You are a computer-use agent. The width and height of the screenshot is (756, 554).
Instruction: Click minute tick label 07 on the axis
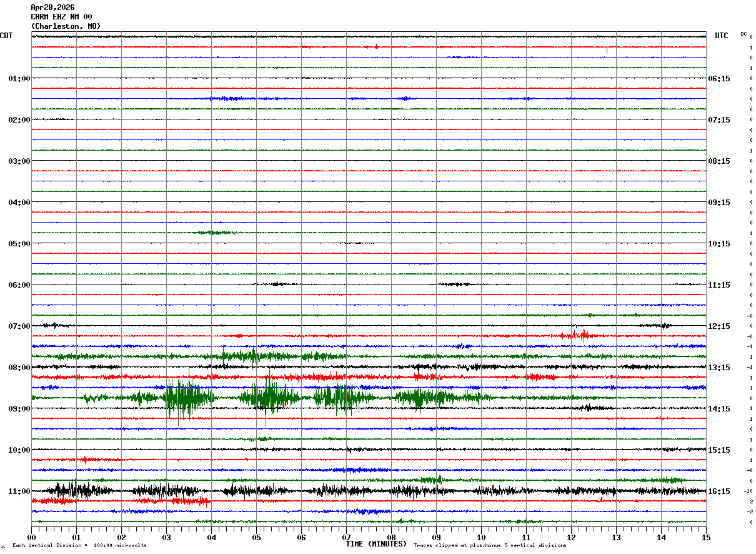coord(346,537)
